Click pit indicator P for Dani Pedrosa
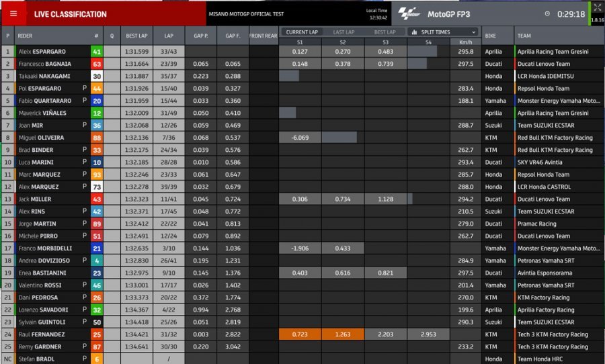The width and height of the screenshot is (605, 364). click(85, 297)
